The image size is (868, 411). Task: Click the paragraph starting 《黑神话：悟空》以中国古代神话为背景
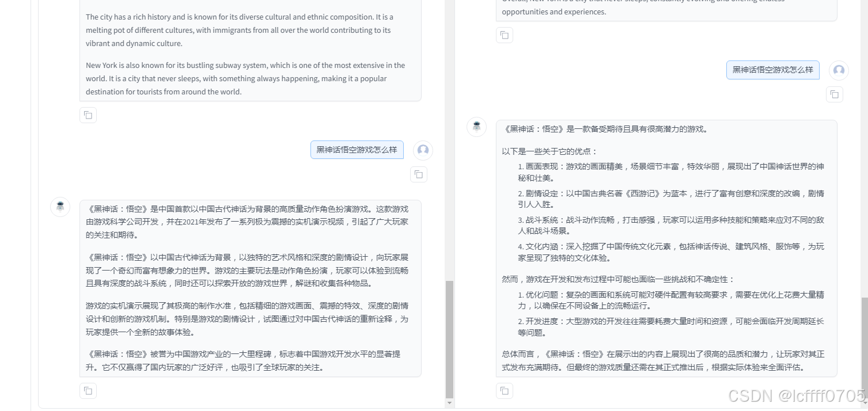pos(247,270)
